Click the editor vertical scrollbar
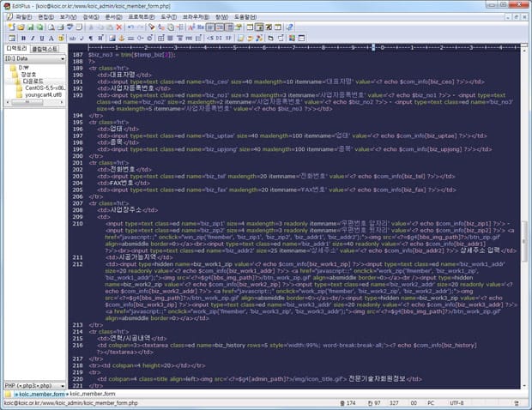Image resolution: width=532 pixels, height=410 pixels. [526, 240]
